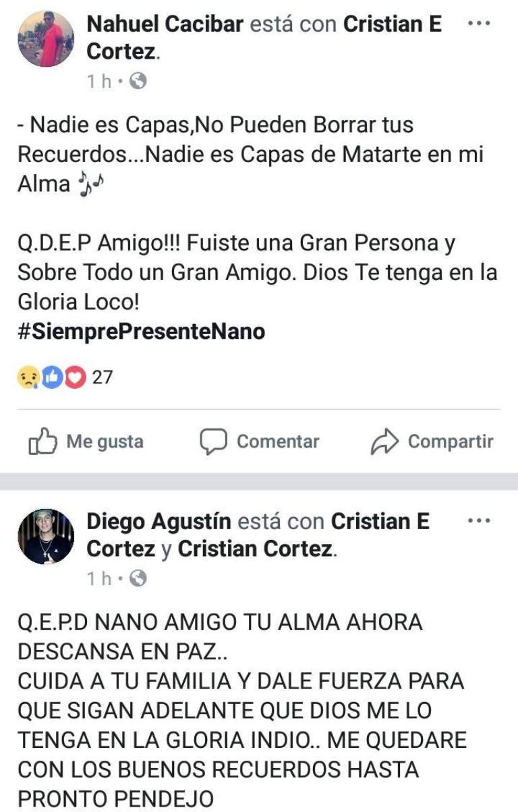Image resolution: width=518 pixels, height=812 pixels.
Task: Open the #SiemprePresenteNano hashtag
Action: click(141, 332)
